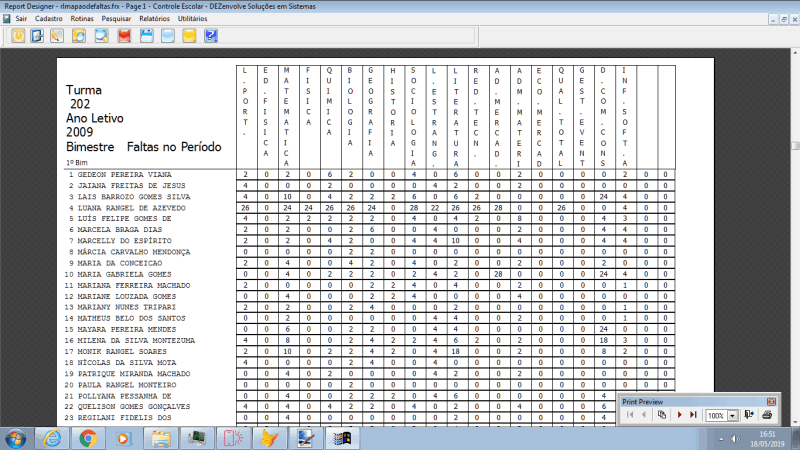This screenshot has height=450, width=800.
Task: Close the Print Preview floating toolbar
Action: [771, 401]
